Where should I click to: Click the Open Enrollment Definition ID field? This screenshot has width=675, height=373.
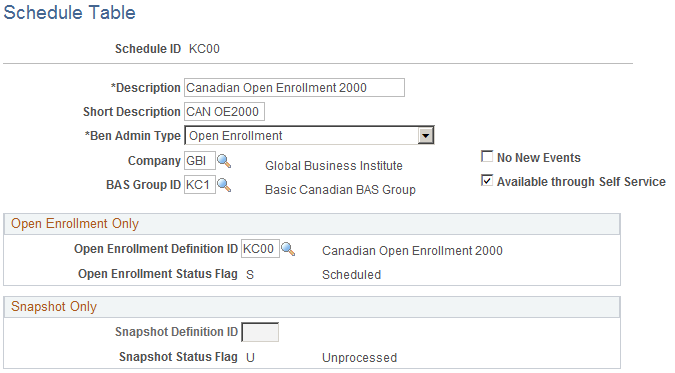[260, 249]
